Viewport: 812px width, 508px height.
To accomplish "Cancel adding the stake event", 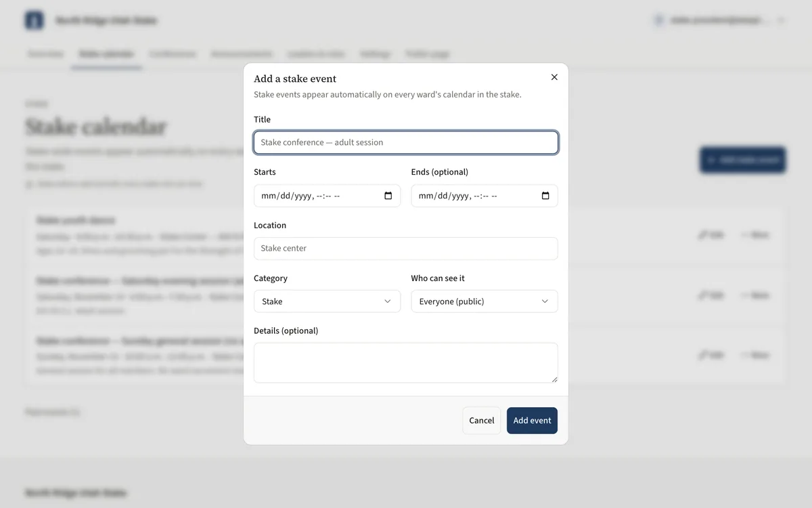I will point(482,421).
